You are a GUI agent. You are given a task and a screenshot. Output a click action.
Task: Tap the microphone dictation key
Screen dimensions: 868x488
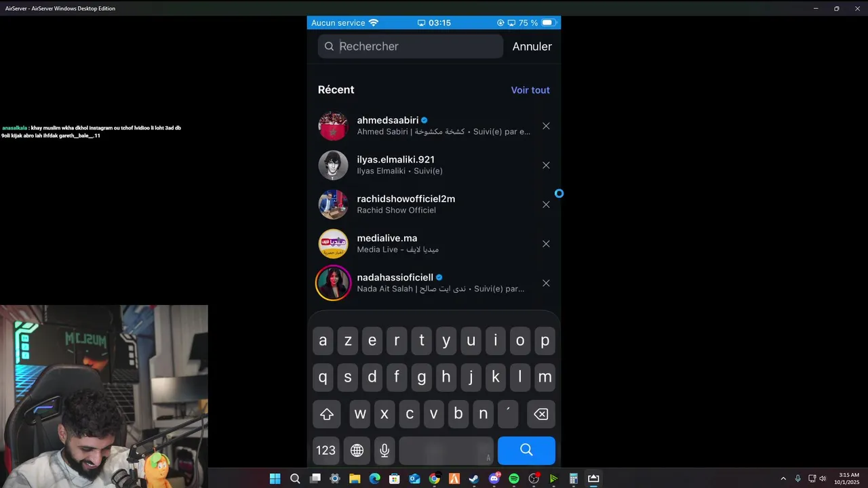384,450
